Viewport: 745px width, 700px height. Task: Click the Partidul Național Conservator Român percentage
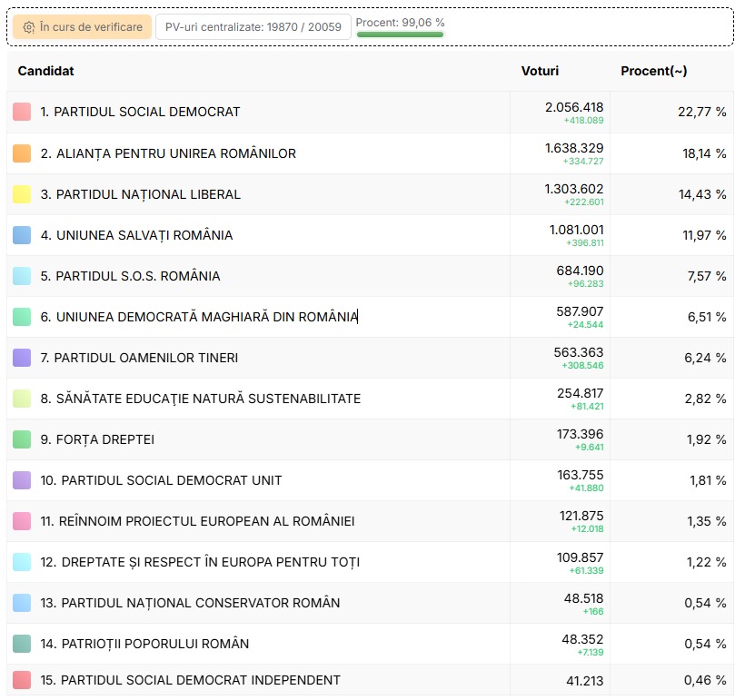point(707,603)
